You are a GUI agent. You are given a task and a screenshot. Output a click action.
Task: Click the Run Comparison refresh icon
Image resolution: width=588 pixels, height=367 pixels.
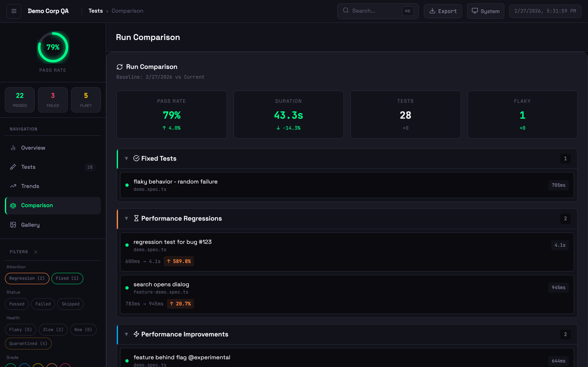click(x=120, y=67)
